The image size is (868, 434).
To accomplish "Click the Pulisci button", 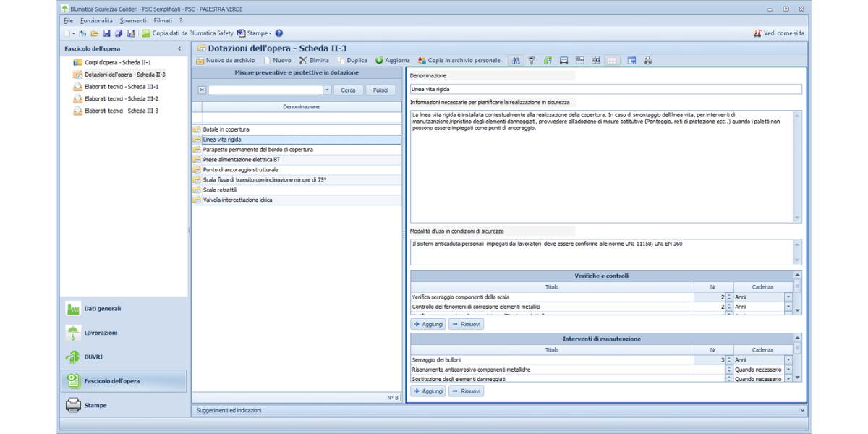I will pyautogui.click(x=380, y=90).
